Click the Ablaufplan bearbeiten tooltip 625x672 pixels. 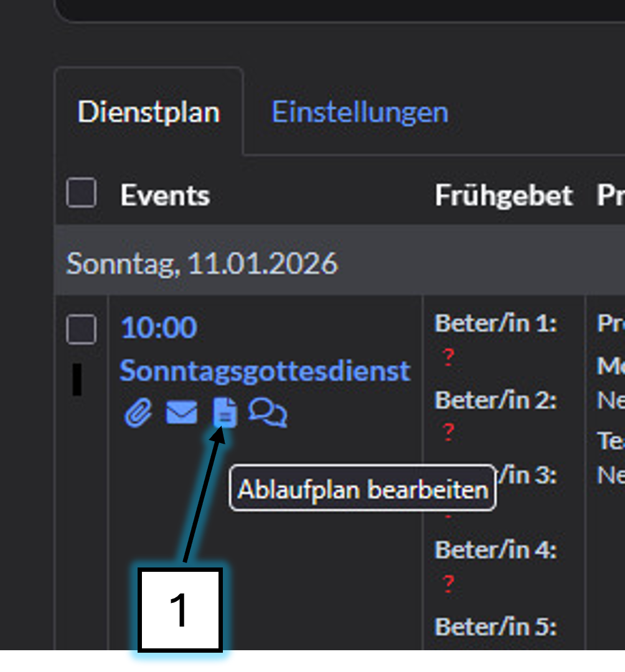[362, 490]
